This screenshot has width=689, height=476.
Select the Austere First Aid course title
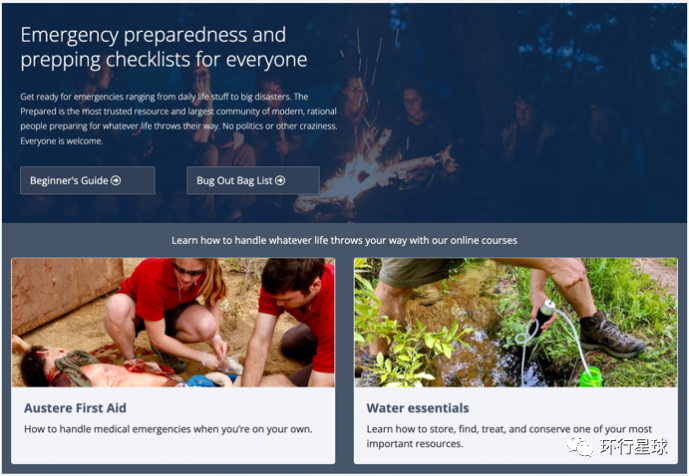click(75, 408)
